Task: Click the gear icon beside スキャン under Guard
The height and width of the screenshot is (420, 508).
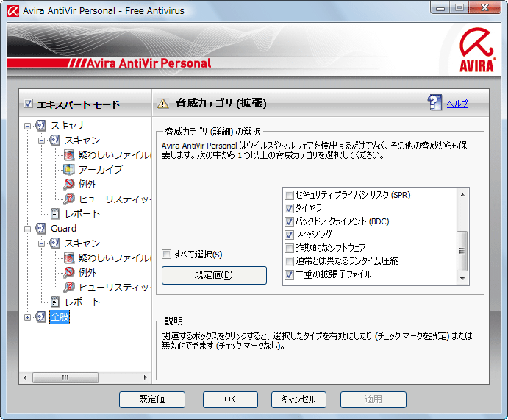Action: 54,243
